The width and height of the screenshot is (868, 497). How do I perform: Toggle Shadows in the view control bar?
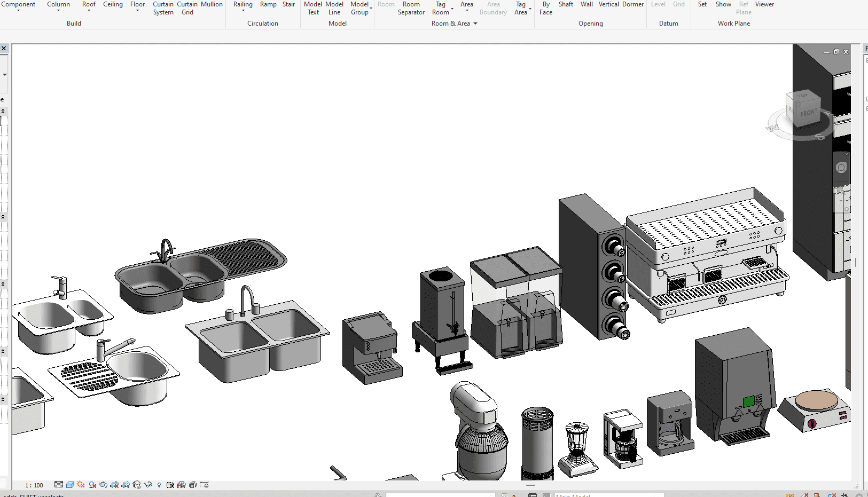pyautogui.click(x=92, y=485)
